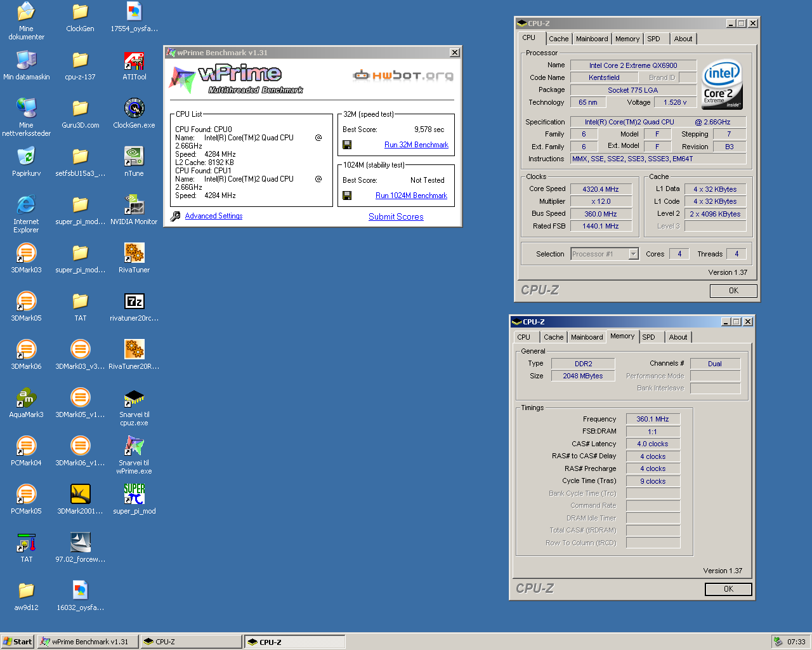The image size is (812, 650).
Task: Open the rivatuner20rc 7z archive
Action: (x=134, y=307)
